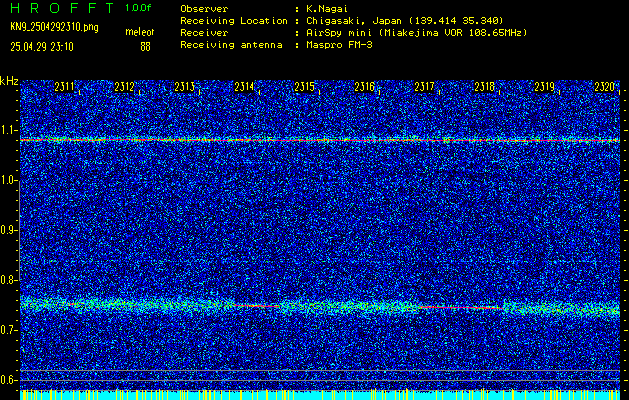Click the meteor count label

140,32
